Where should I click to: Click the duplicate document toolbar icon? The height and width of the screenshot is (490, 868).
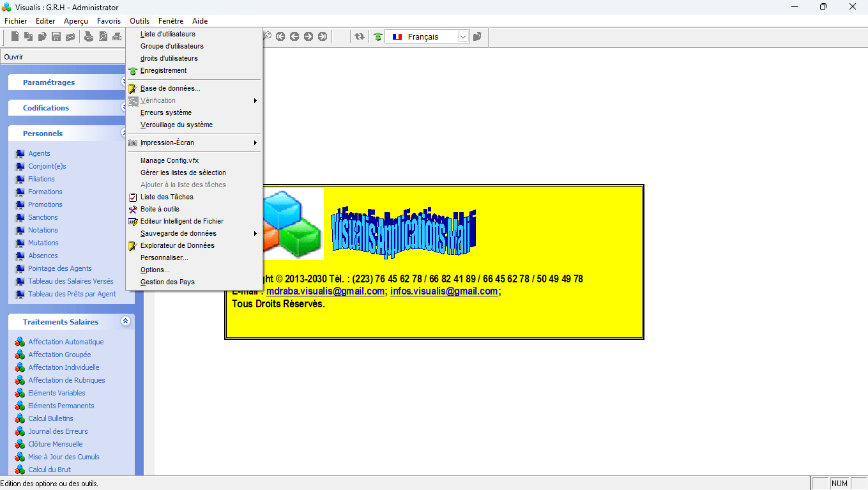(x=29, y=36)
